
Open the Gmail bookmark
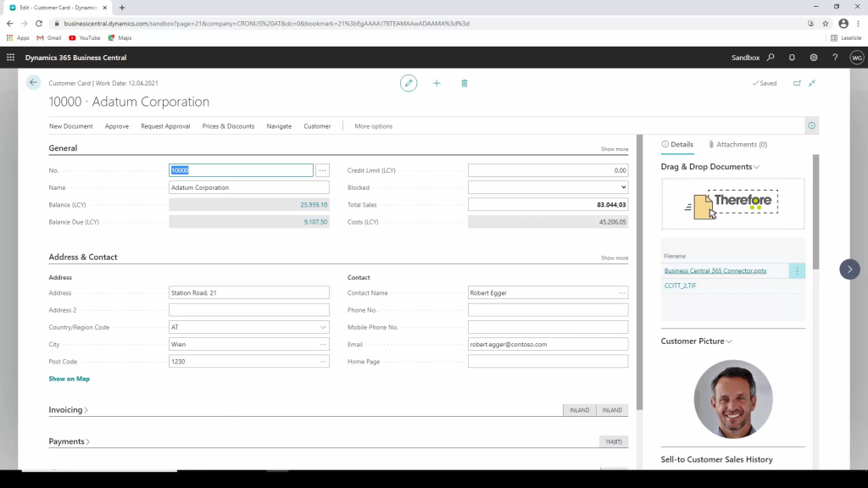(48, 37)
